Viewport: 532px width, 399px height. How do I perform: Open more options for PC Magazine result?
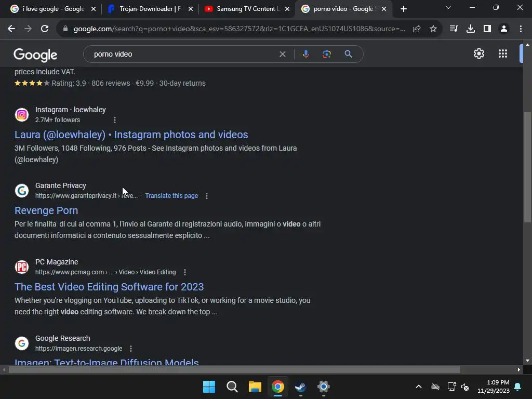[185, 272]
